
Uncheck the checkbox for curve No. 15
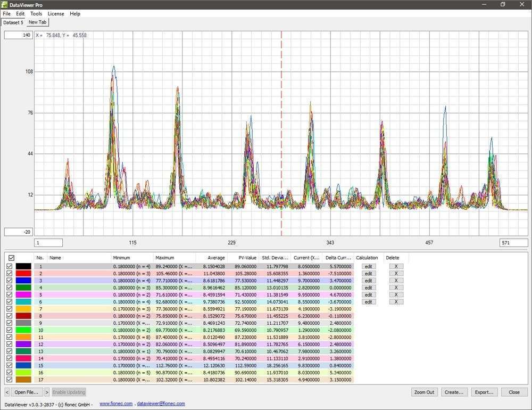9,365
